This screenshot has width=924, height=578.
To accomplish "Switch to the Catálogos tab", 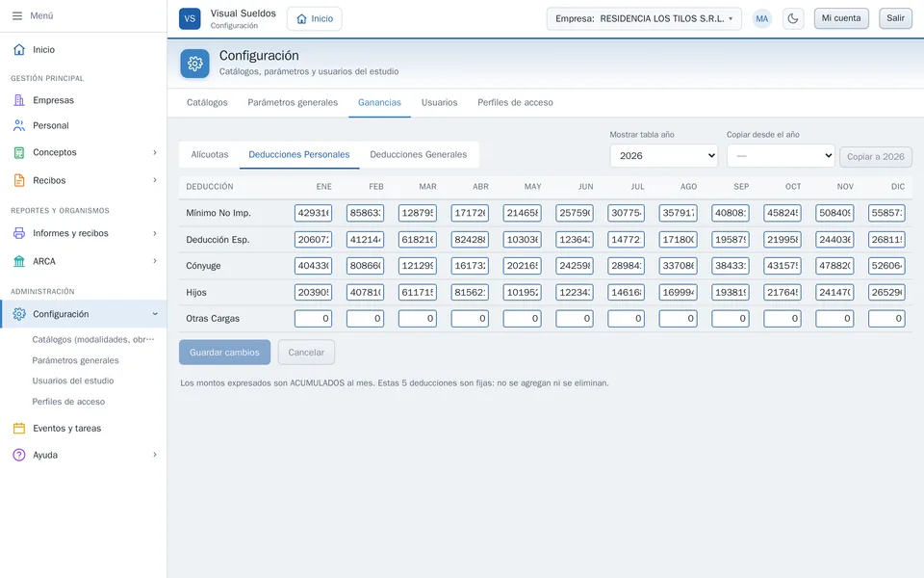I will point(207,103).
